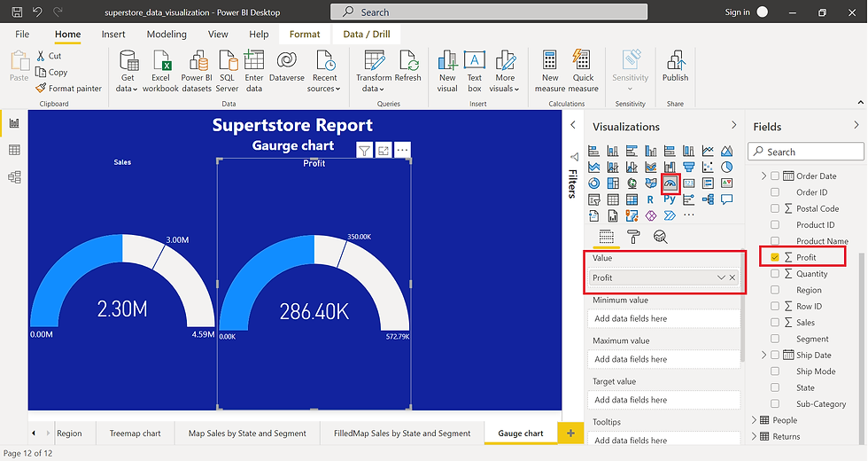Check the State field checkbox

click(x=775, y=387)
